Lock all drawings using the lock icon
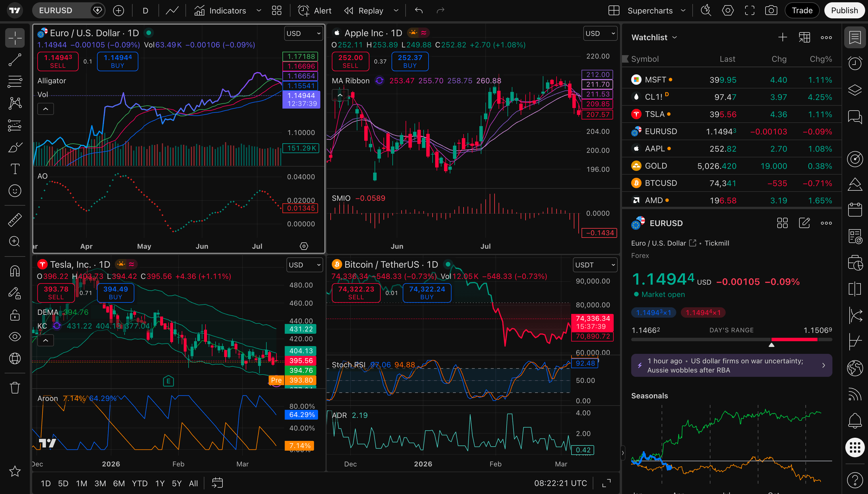The image size is (868, 494). click(x=15, y=315)
